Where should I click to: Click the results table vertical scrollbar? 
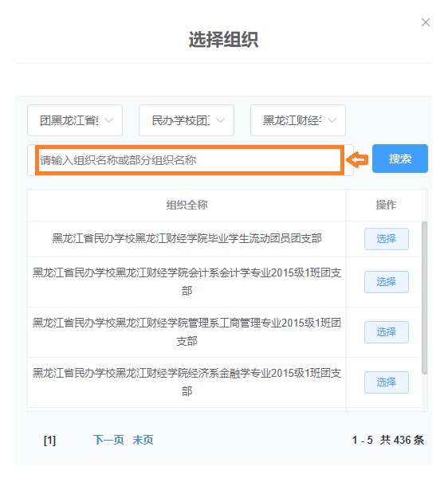(x=424, y=297)
